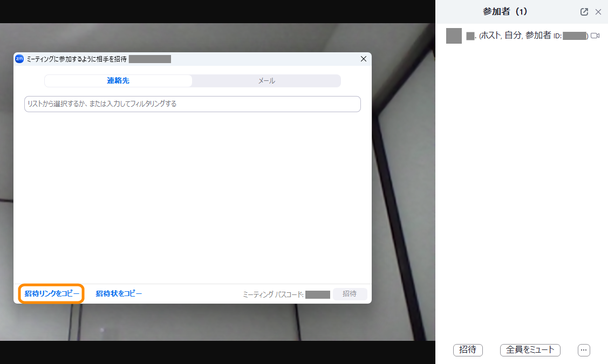Mute everyone with 全員をミュート
Screen dimensions: 608x364
pyautogui.click(x=530, y=349)
